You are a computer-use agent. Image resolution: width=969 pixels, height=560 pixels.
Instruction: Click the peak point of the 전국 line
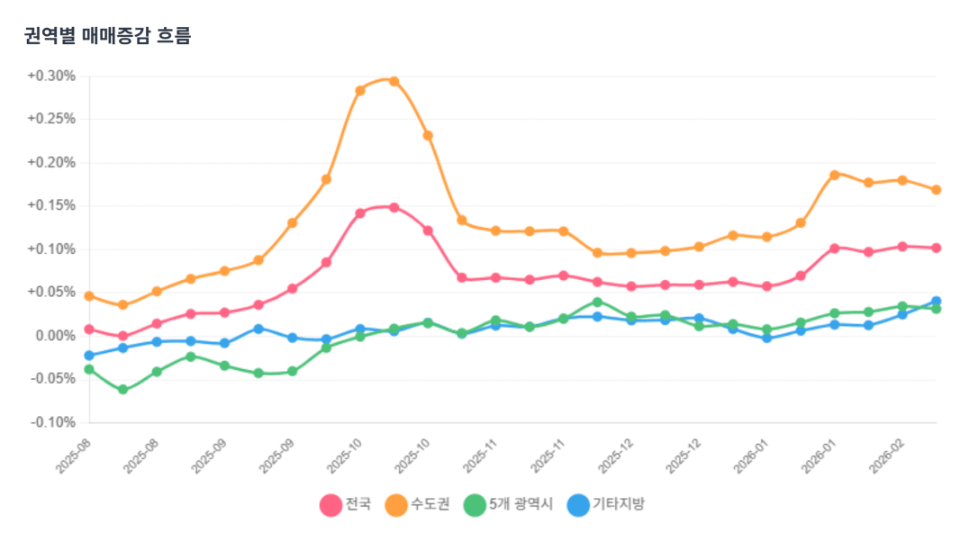tap(394, 207)
